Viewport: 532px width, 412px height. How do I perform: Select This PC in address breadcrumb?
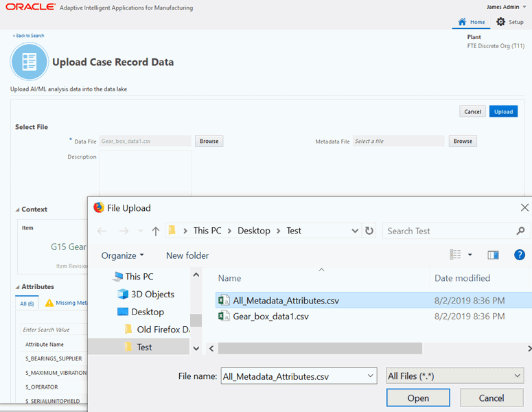tap(207, 231)
